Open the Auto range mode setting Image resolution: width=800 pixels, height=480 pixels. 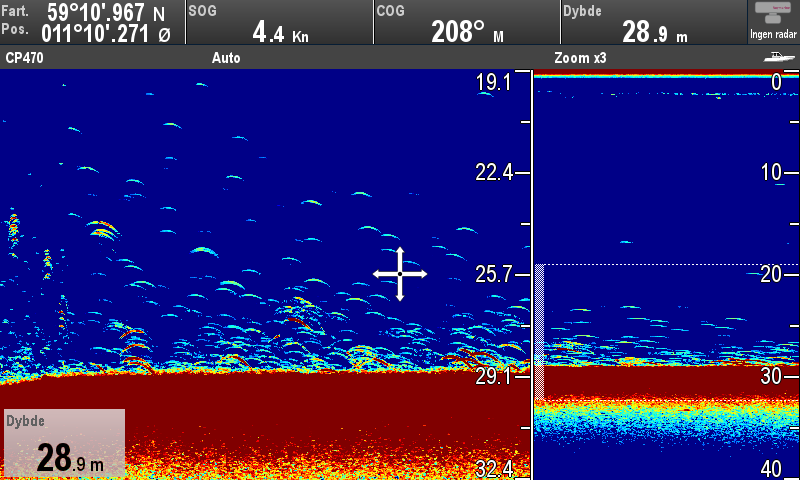[x=226, y=58]
